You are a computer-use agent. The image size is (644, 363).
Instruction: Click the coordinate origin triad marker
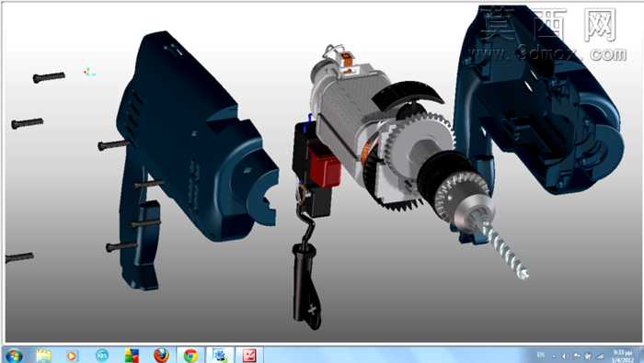[x=88, y=73]
